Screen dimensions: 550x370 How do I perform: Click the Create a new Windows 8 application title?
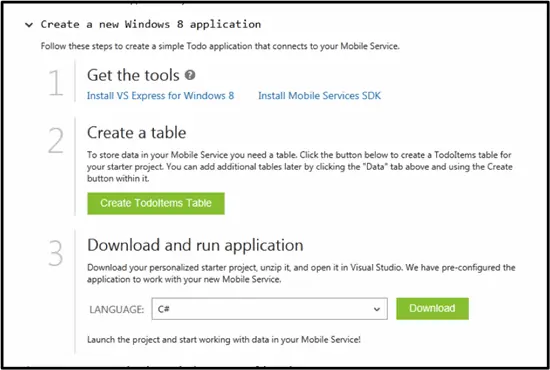(x=151, y=24)
